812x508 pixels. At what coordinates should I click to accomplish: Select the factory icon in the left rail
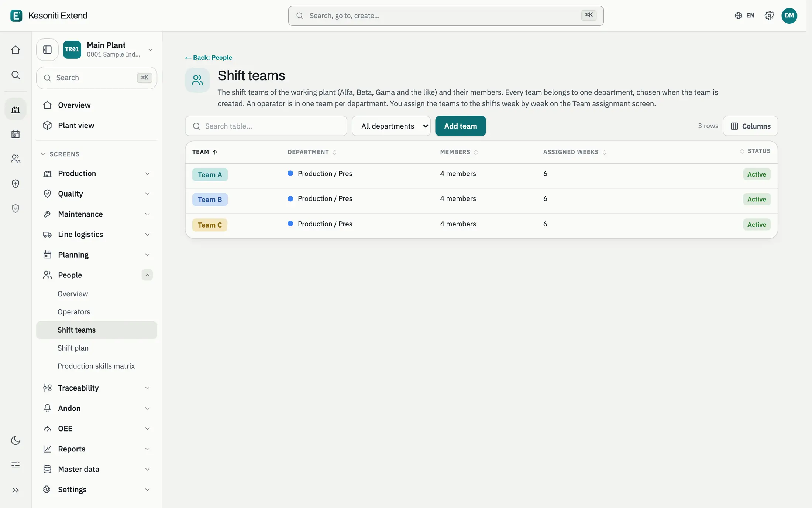16,109
